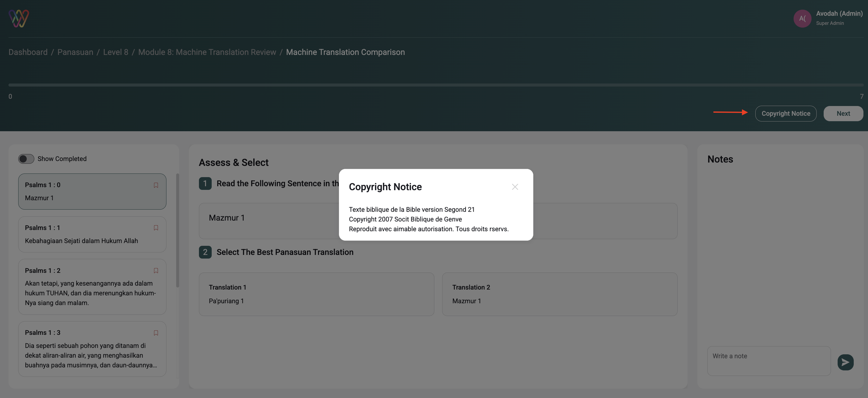Select Translation 2 Mazmur 1 card
Viewport: 868px width, 398px height.
click(x=559, y=294)
